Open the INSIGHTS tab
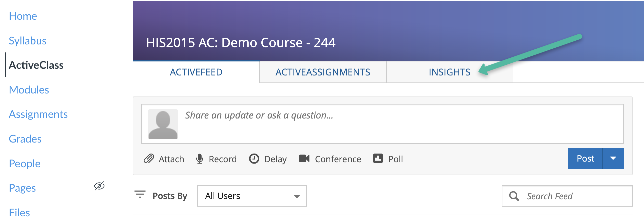This screenshot has height=223, width=644. coord(449,72)
